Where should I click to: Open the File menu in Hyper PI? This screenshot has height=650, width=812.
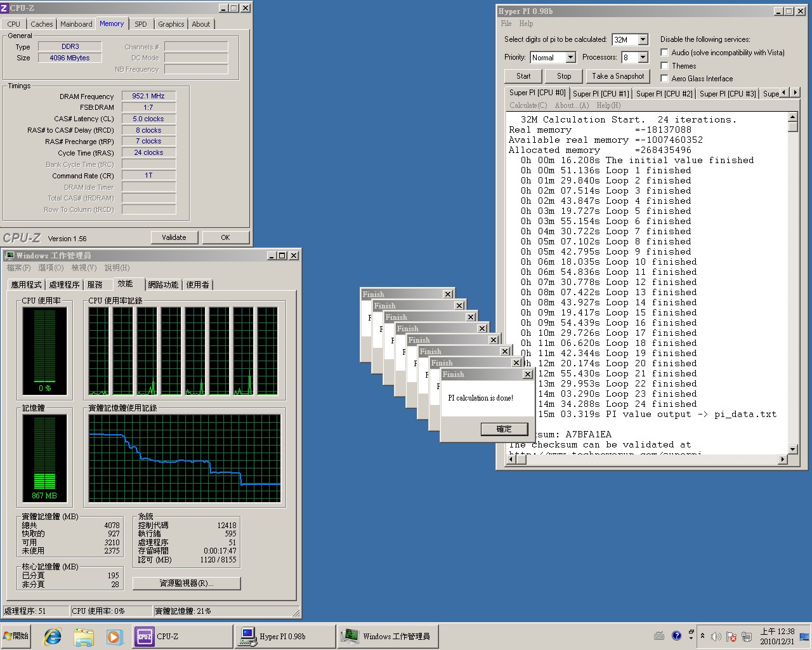tap(506, 23)
